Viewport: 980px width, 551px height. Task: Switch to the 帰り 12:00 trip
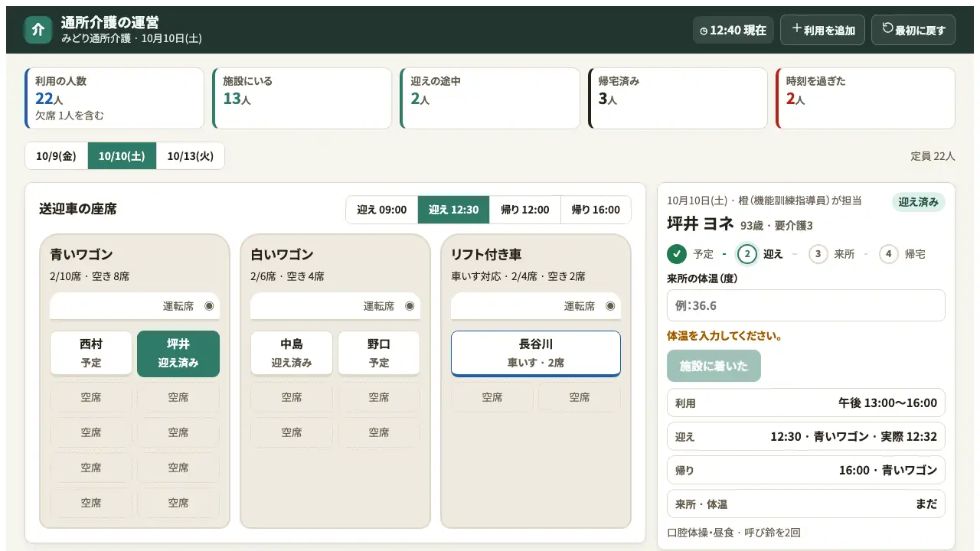(x=525, y=210)
